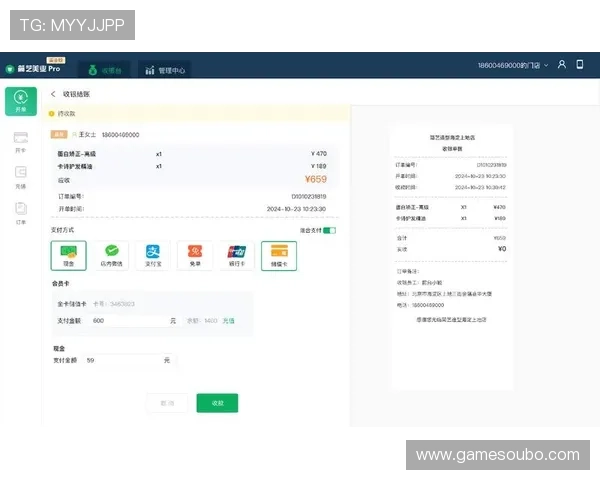
Task: Open the 开单 billing sidebar icon
Action: [x=21, y=101]
